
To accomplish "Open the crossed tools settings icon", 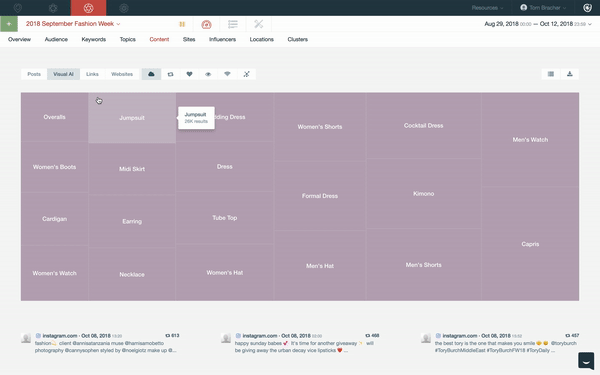I will coord(259,24).
